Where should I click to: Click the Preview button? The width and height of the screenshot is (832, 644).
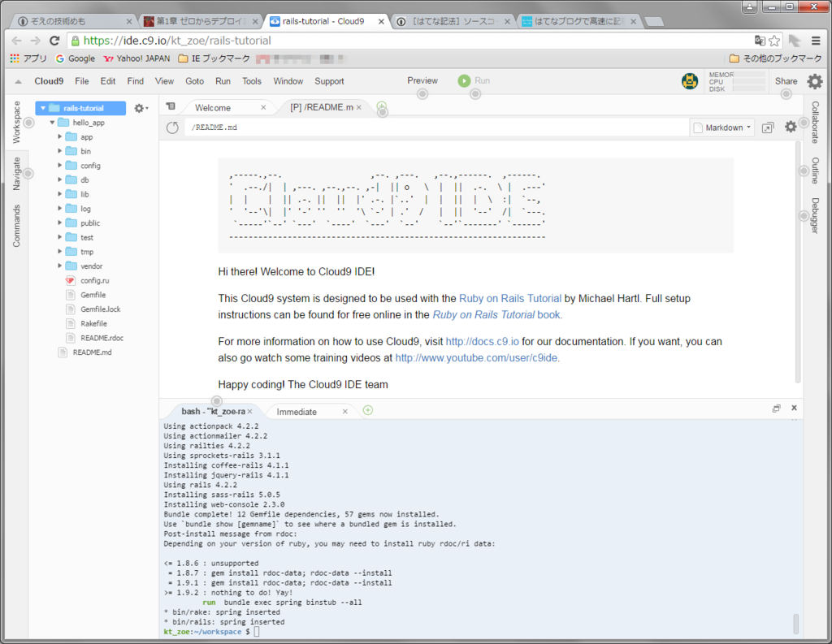(422, 80)
